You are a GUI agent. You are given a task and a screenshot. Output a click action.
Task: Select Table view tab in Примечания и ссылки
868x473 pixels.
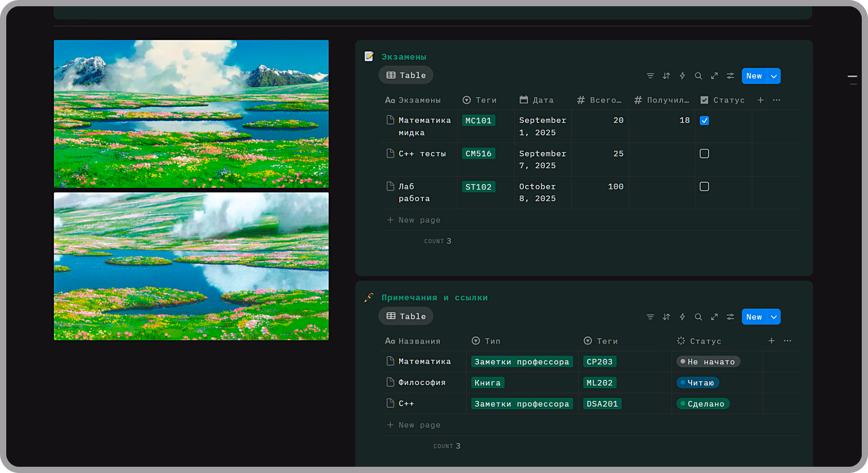coord(406,316)
